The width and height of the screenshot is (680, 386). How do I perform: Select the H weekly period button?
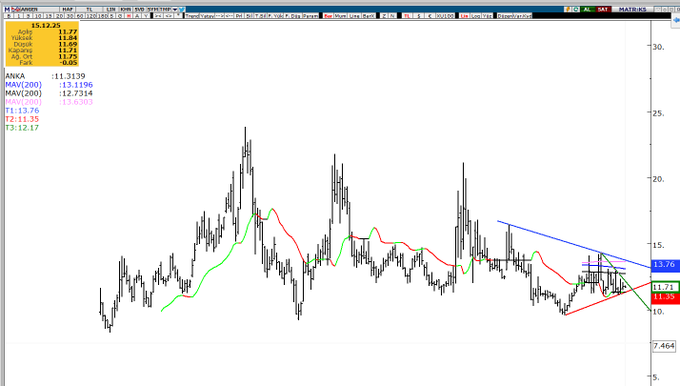(129, 16)
